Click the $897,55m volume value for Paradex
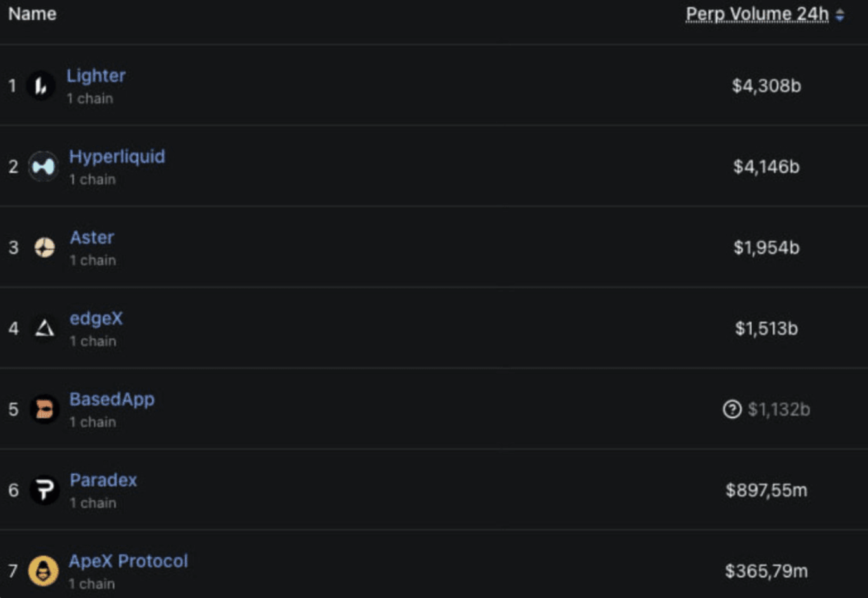 pyautogui.click(x=766, y=490)
